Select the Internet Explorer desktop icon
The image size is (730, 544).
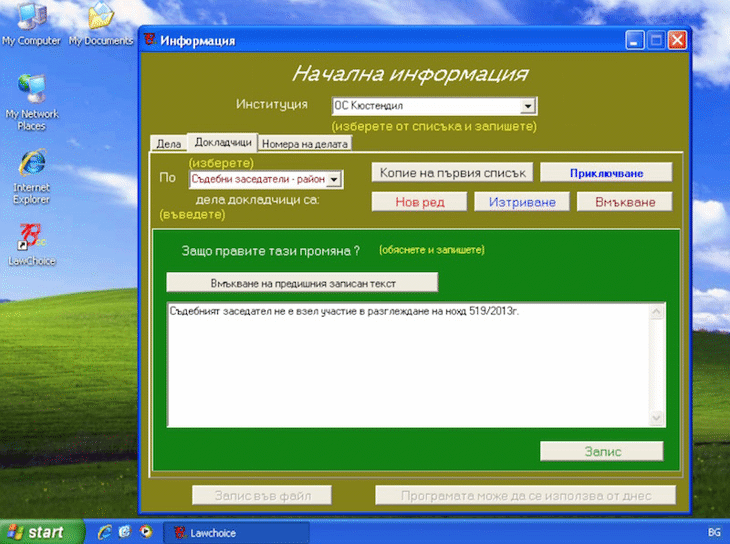pyautogui.click(x=32, y=176)
